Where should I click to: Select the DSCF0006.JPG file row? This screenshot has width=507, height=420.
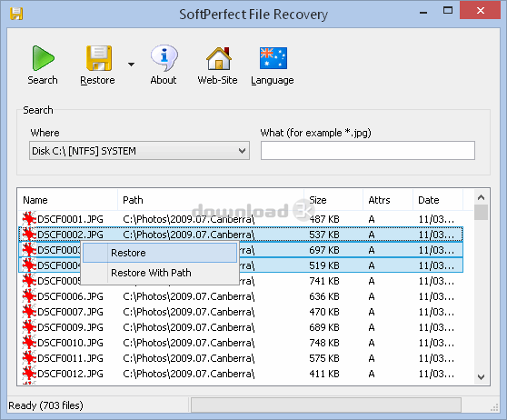coord(241,296)
